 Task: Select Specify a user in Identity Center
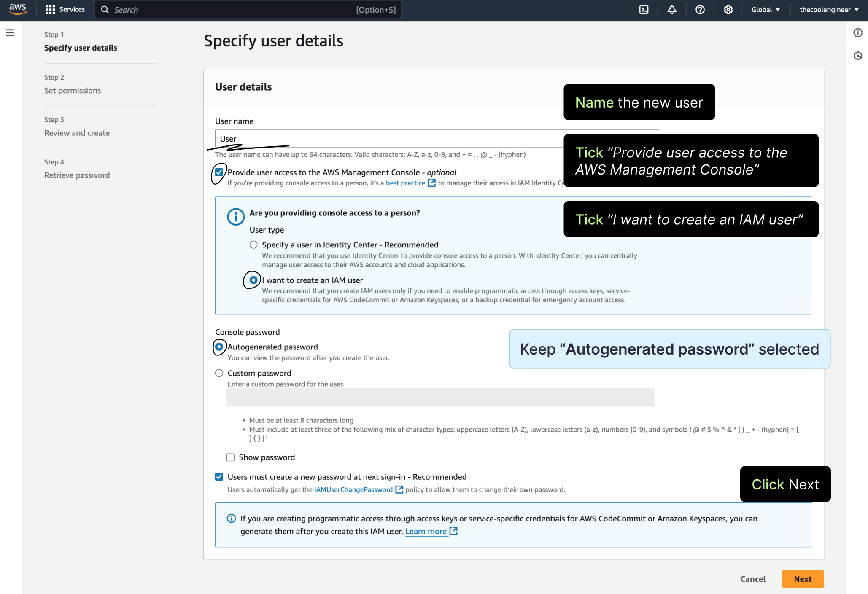(253, 245)
